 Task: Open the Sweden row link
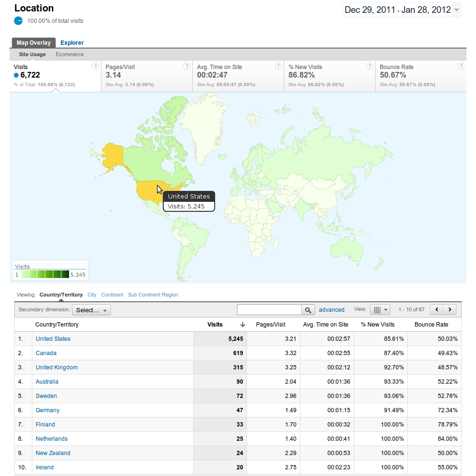(x=46, y=396)
